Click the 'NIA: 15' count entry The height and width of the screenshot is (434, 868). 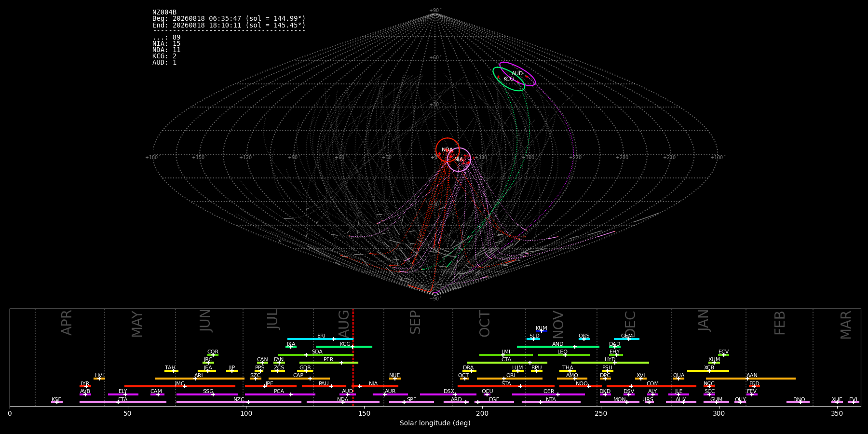tap(166, 44)
